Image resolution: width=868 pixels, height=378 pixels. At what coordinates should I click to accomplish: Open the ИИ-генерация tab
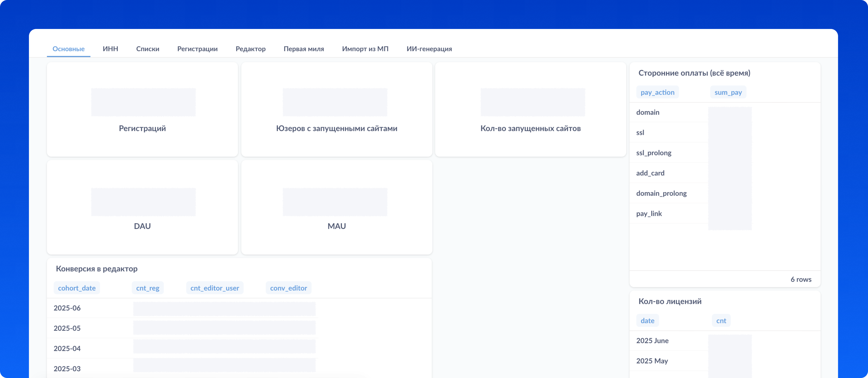429,49
